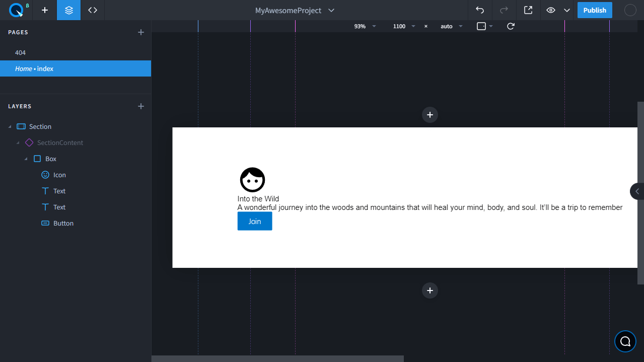Click the 1100 canvas width value
Screen dimensions: 644x362
(399, 26)
